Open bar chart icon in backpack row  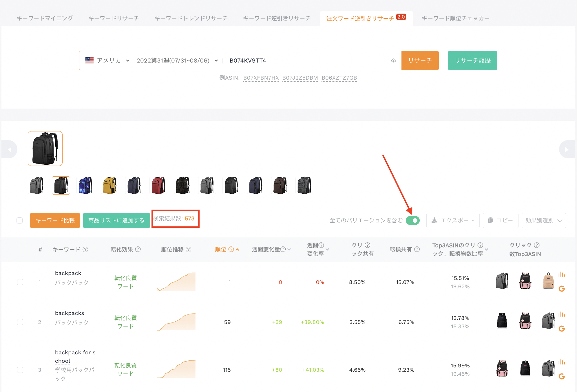coord(562,274)
